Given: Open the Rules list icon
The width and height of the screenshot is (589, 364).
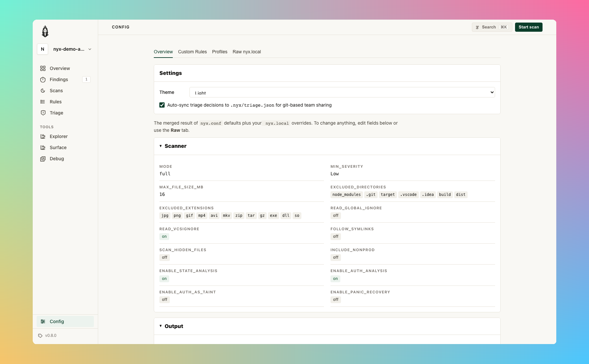Looking at the screenshot, I should (x=43, y=102).
